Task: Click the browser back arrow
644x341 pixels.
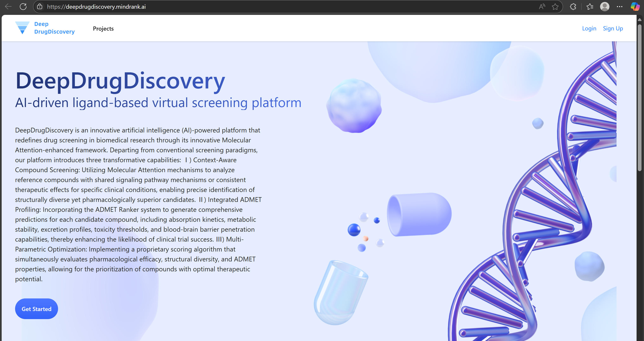Action: [8, 6]
